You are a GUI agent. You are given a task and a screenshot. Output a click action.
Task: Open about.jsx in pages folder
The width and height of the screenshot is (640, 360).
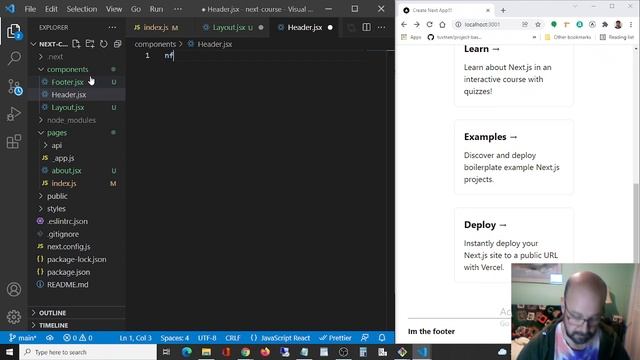66,171
